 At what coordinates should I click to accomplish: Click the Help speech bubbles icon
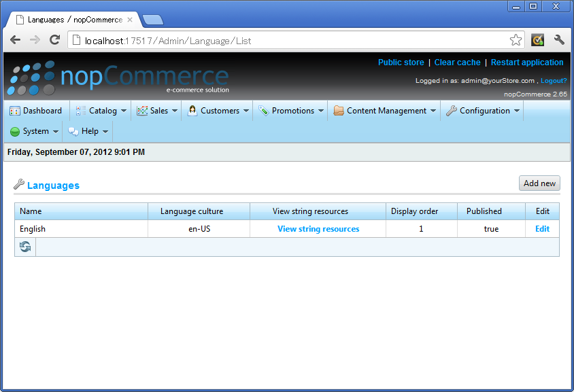pos(73,132)
